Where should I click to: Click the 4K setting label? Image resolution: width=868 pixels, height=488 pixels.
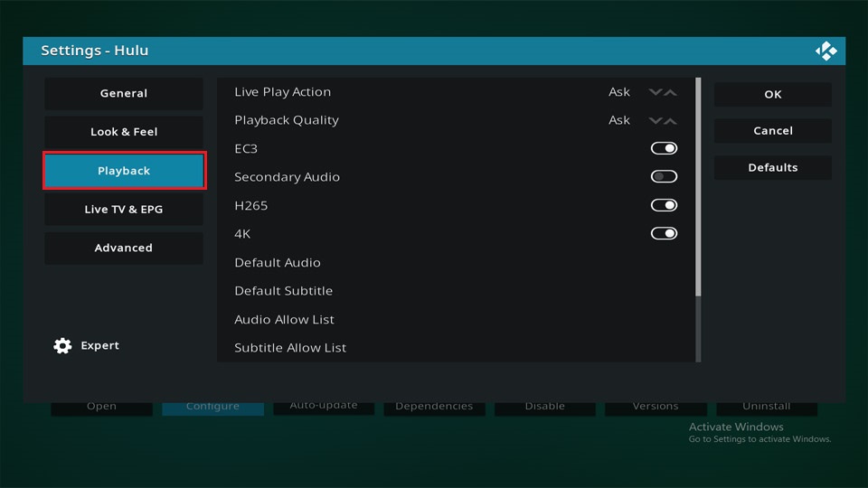point(242,234)
